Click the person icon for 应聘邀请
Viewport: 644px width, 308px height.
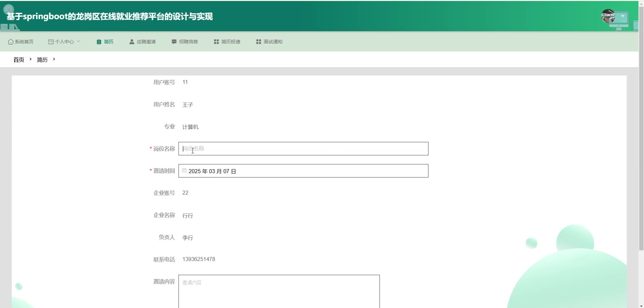click(132, 42)
